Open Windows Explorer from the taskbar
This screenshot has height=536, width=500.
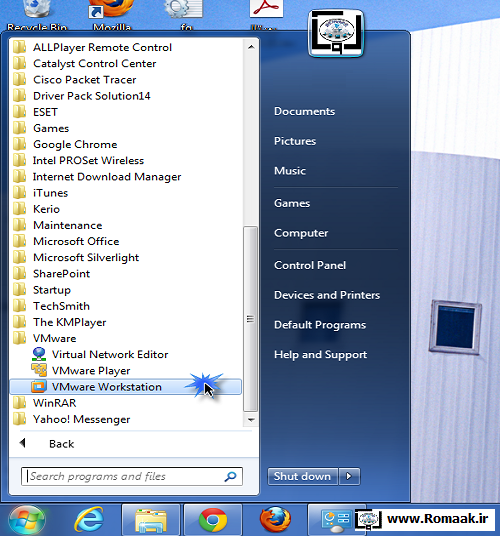(x=151, y=520)
